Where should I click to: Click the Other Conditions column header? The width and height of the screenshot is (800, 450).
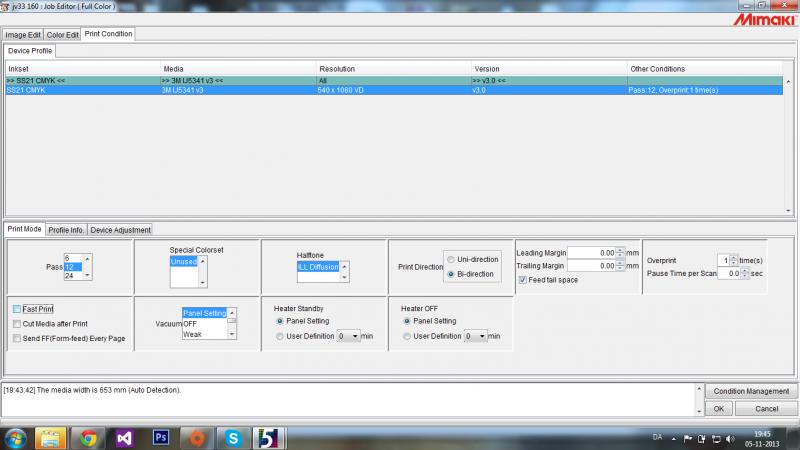coord(705,69)
